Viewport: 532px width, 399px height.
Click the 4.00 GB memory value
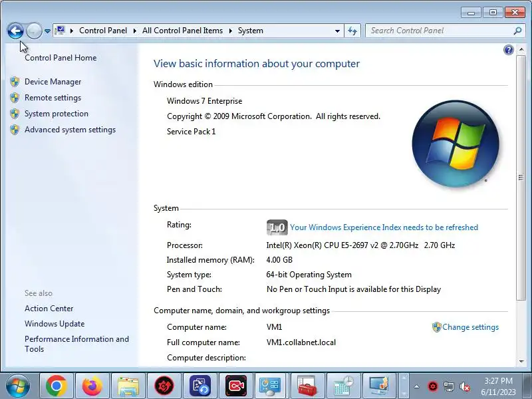(279, 260)
